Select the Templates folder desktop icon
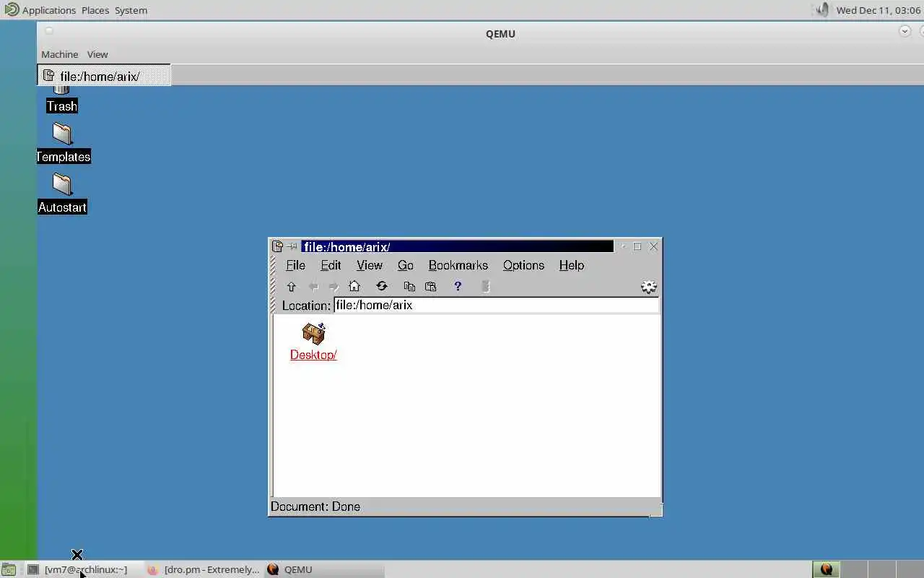The image size is (924, 578). (x=63, y=143)
